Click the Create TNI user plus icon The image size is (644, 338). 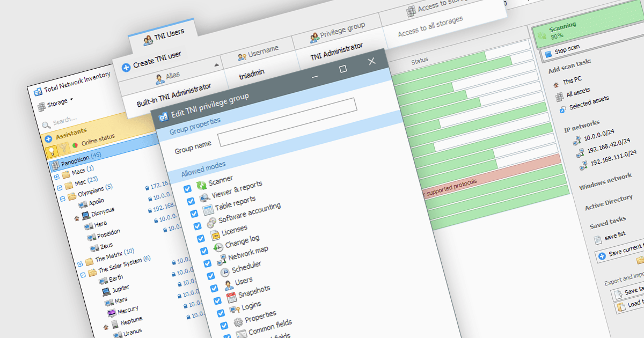[127, 68]
